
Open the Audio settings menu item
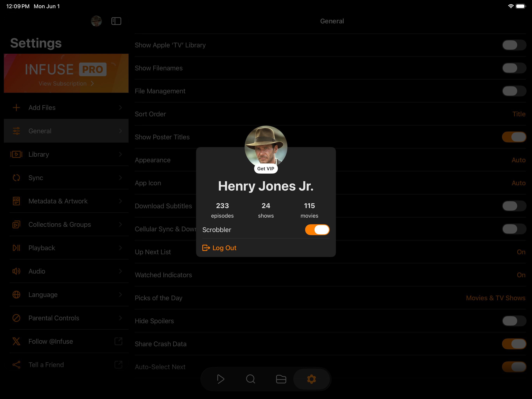(x=66, y=271)
